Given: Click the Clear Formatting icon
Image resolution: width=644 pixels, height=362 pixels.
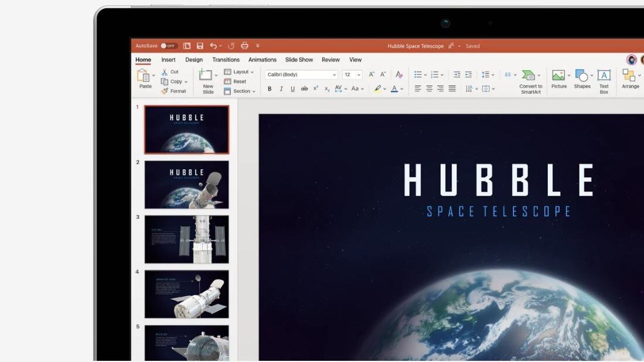Looking at the screenshot, I should 399,74.
